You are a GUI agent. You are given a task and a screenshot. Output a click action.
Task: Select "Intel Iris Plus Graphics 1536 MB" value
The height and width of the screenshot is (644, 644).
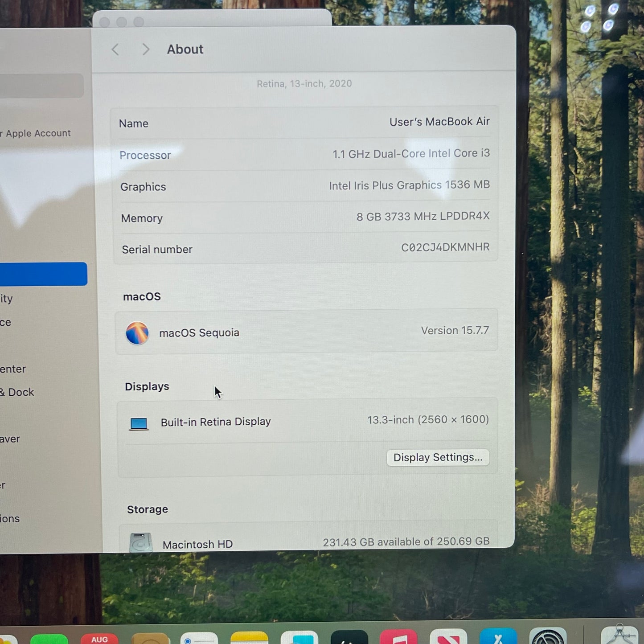(x=409, y=185)
